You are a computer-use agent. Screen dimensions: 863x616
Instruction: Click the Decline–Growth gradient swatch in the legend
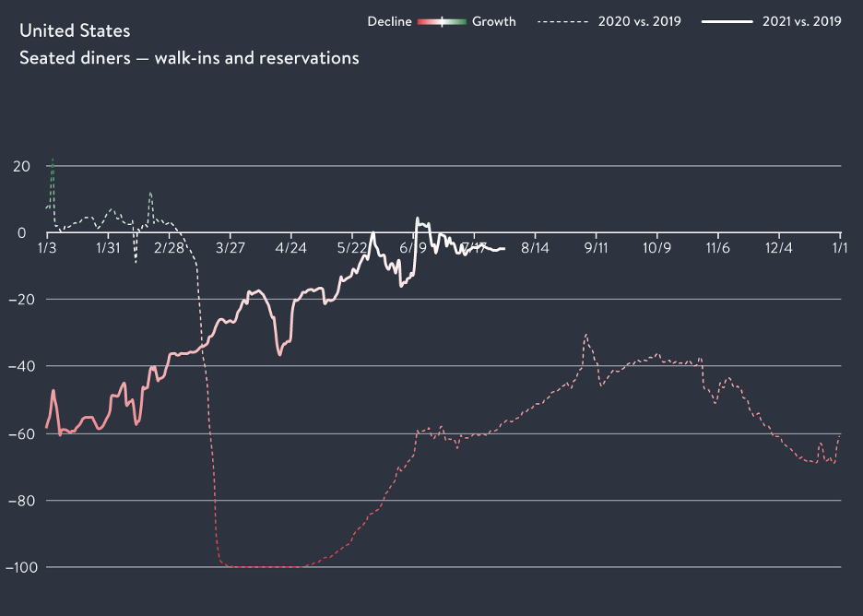tap(442, 21)
